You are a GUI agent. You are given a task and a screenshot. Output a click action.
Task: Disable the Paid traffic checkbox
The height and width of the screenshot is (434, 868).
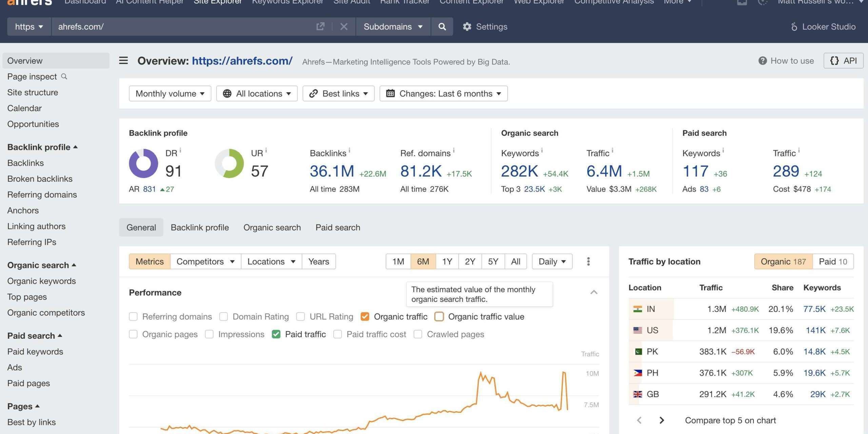coord(276,334)
